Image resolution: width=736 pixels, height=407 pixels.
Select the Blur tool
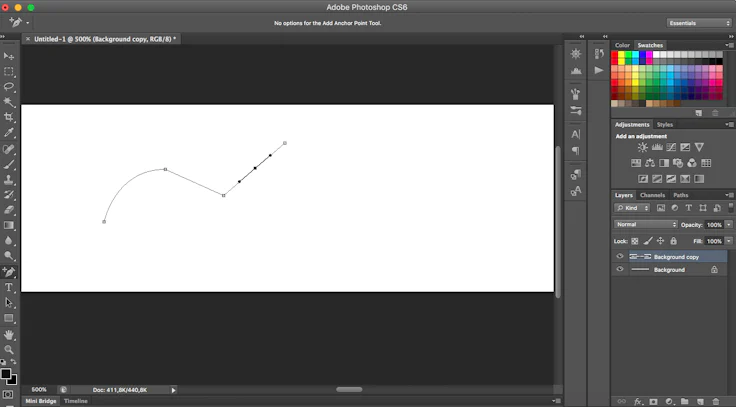tap(8, 240)
